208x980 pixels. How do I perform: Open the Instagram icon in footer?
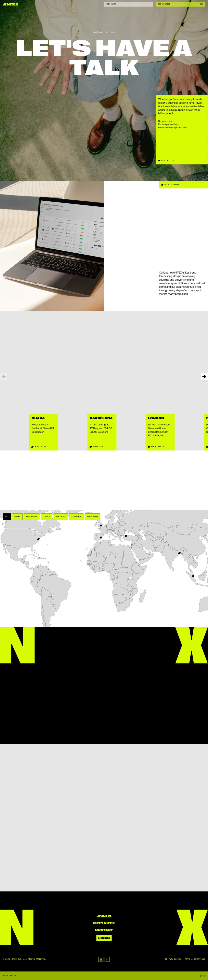coord(101,959)
